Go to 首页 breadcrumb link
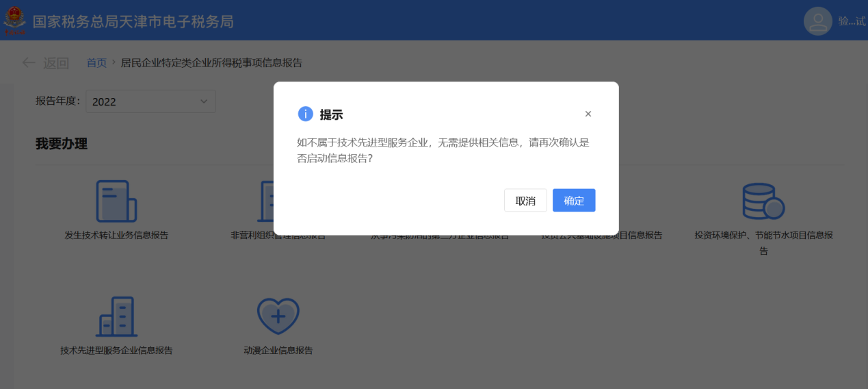The image size is (868, 389). coord(96,63)
